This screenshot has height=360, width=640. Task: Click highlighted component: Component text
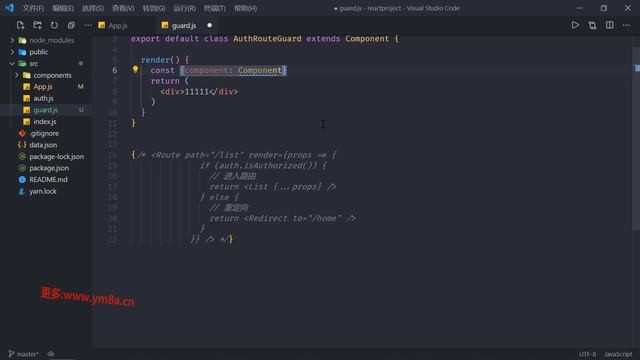(x=233, y=70)
